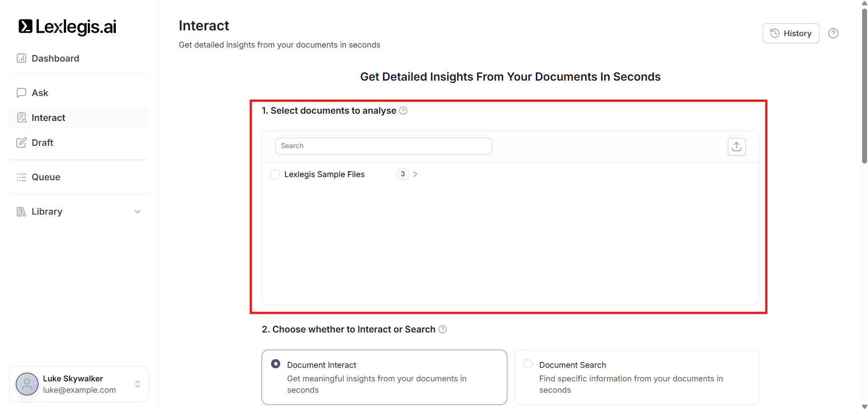Click the Dashboard chart icon
The image size is (868, 409).
tap(21, 58)
